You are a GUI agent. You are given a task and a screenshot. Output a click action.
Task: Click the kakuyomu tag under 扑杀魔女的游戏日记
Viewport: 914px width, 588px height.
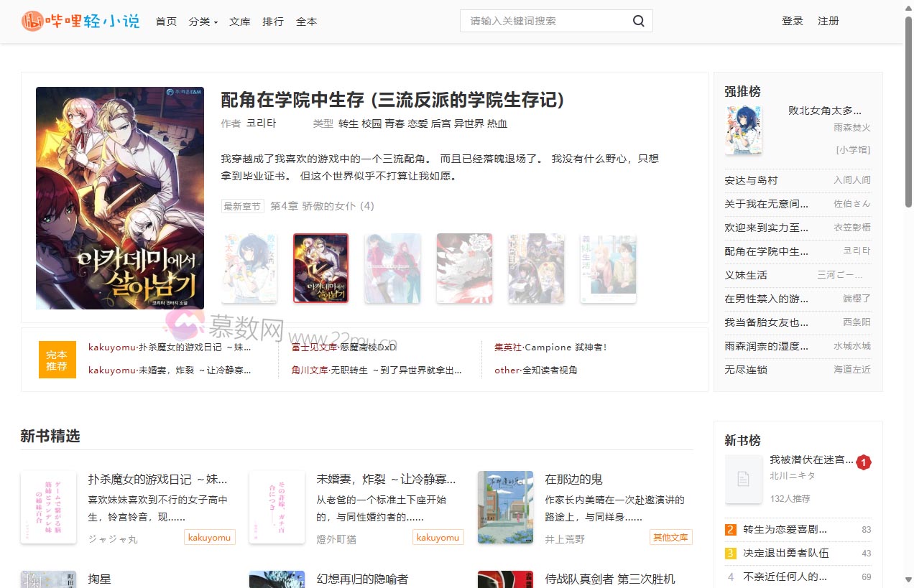point(210,538)
